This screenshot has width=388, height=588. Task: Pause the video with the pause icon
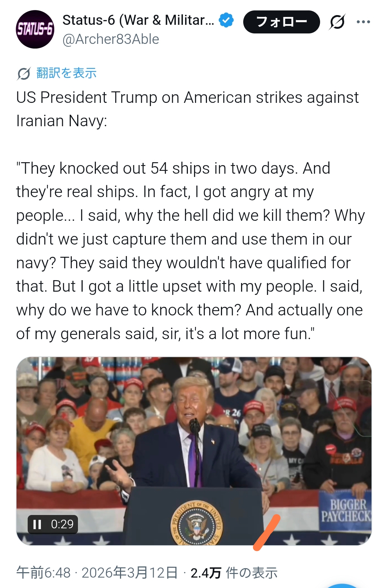[x=37, y=524]
